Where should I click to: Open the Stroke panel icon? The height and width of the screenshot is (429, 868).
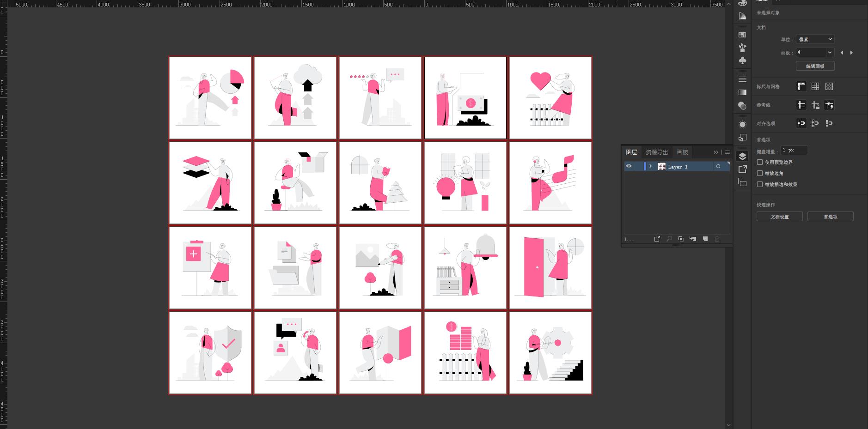pyautogui.click(x=742, y=79)
